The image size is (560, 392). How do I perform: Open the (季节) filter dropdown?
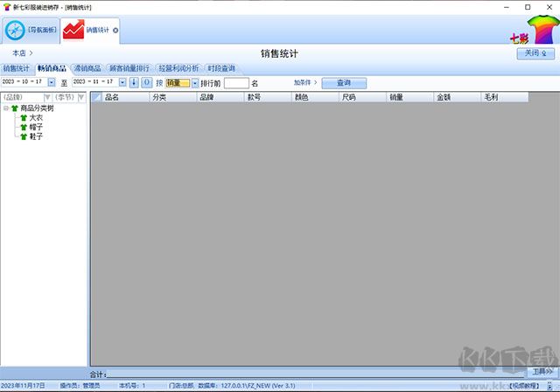(x=81, y=97)
